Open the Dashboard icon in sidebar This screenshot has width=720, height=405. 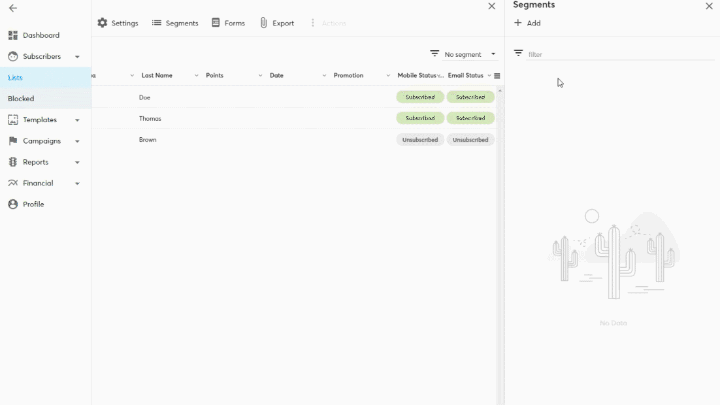[x=13, y=35]
